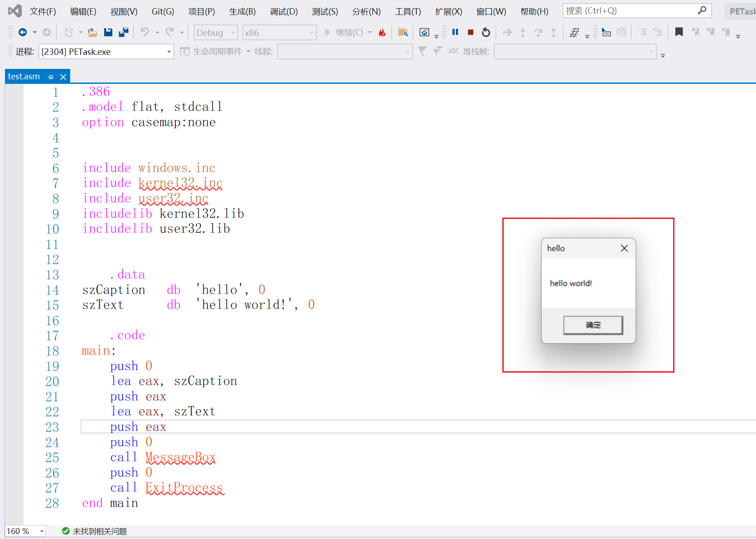The image size is (756, 539).
Task: Click the undo arrow icon
Action: pos(145,32)
